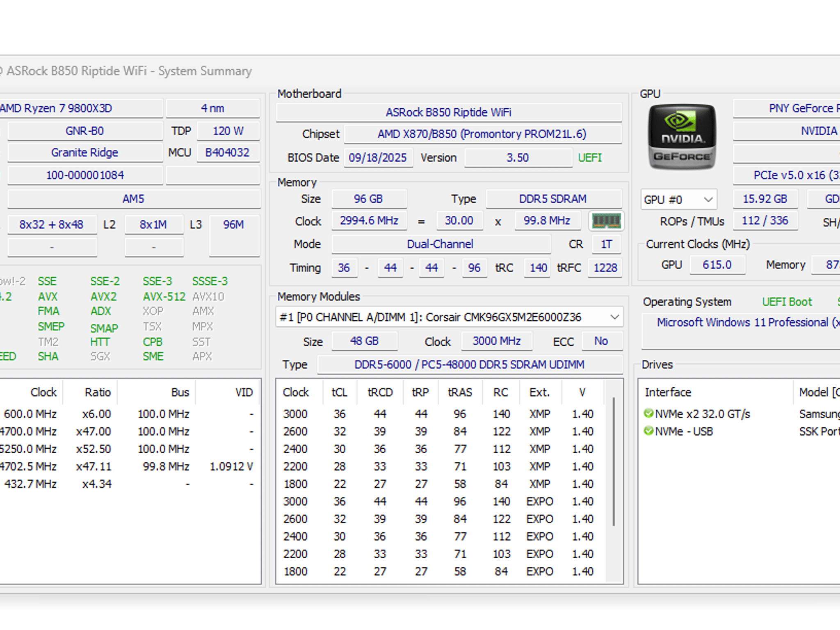Click the GPU clock 615.0 field
This screenshot has width=840, height=630.
pyautogui.click(x=717, y=265)
